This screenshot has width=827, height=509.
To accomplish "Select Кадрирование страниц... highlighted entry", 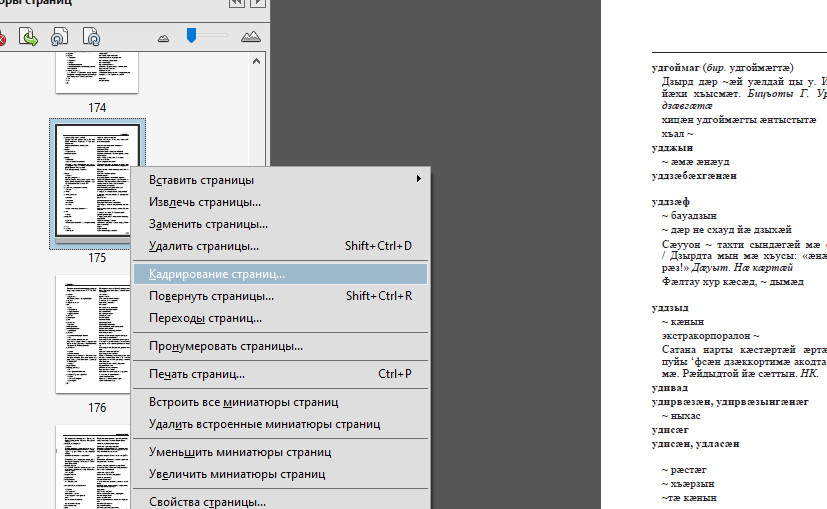I will tap(281, 274).
